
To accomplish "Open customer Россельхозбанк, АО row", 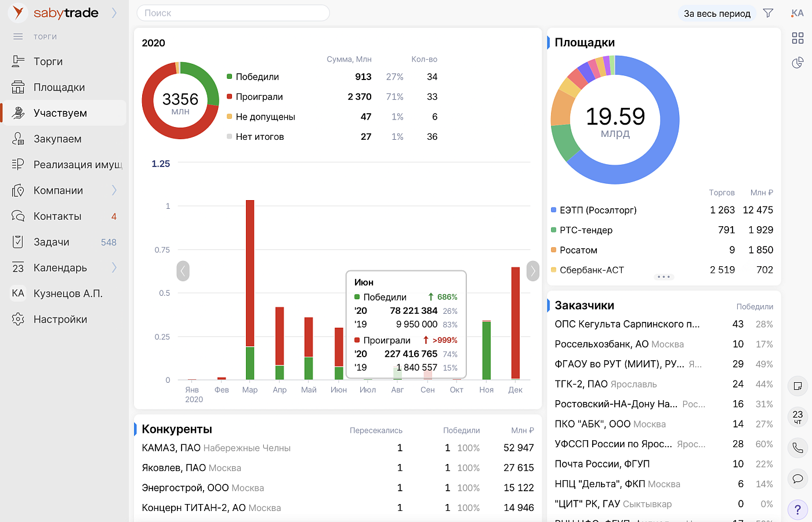I will click(664, 344).
